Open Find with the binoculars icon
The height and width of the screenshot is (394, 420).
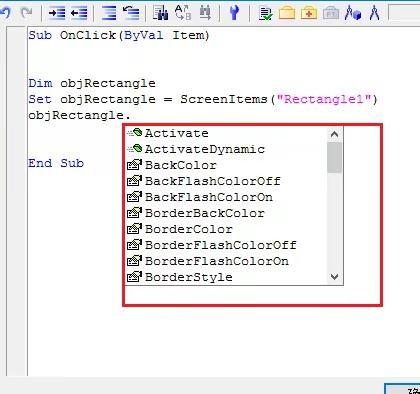click(160, 13)
